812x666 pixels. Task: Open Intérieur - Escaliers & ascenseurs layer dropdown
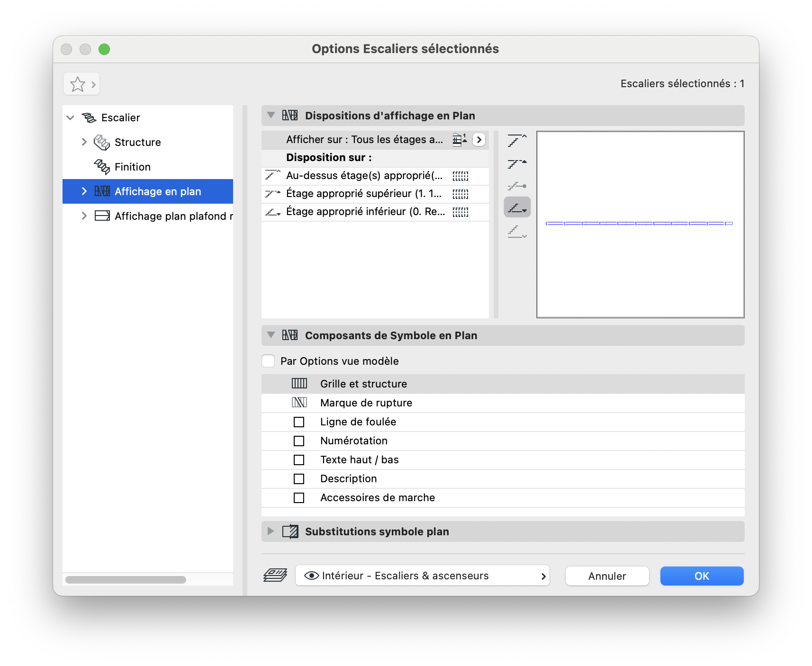click(x=423, y=576)
